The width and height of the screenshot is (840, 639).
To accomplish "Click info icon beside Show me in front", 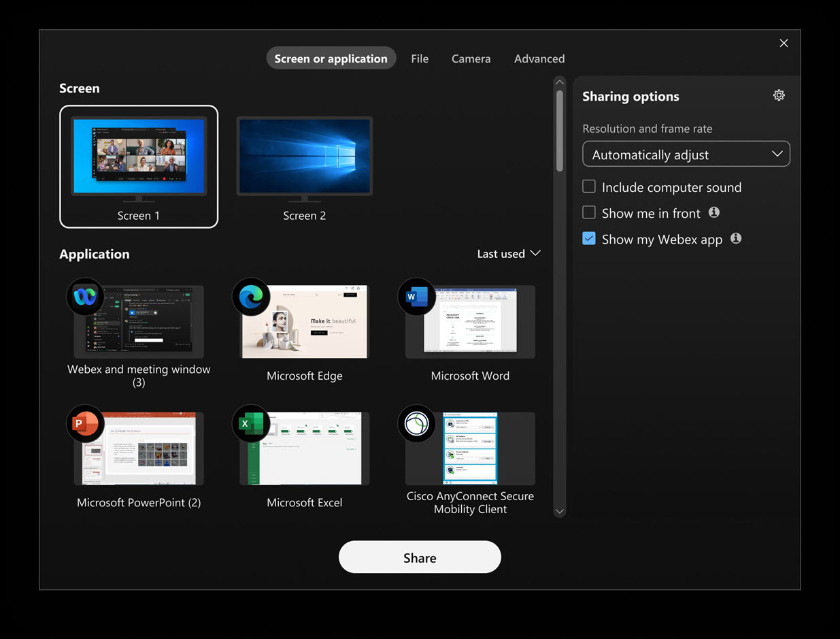I will click(x=714, y=212).
